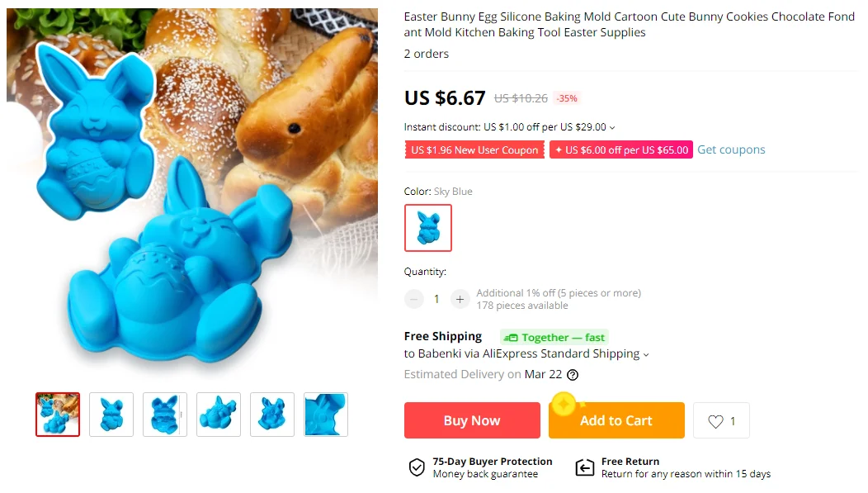This screenshot has width=868, height=493.
Task: Click the Add to Cart button
Action: tap(616, 421)
